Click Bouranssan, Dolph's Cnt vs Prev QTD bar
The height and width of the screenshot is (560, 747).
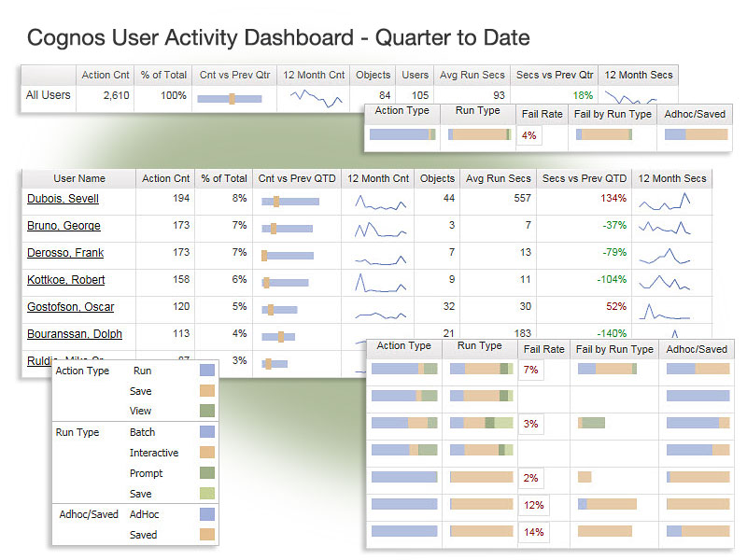click(x=278, y=337)
